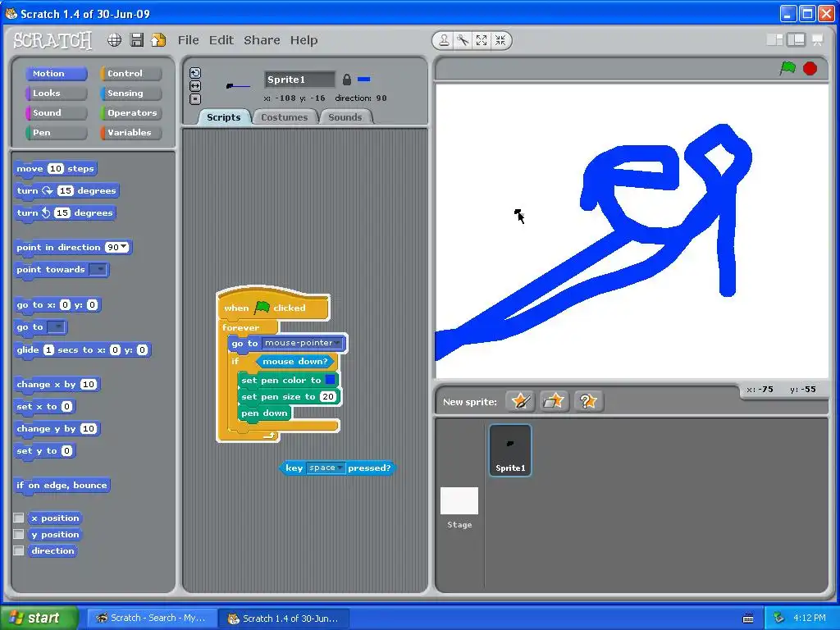Click the turn clockwise 15 degrees block
Screen dimensions: 840x630
pos(66,190)
